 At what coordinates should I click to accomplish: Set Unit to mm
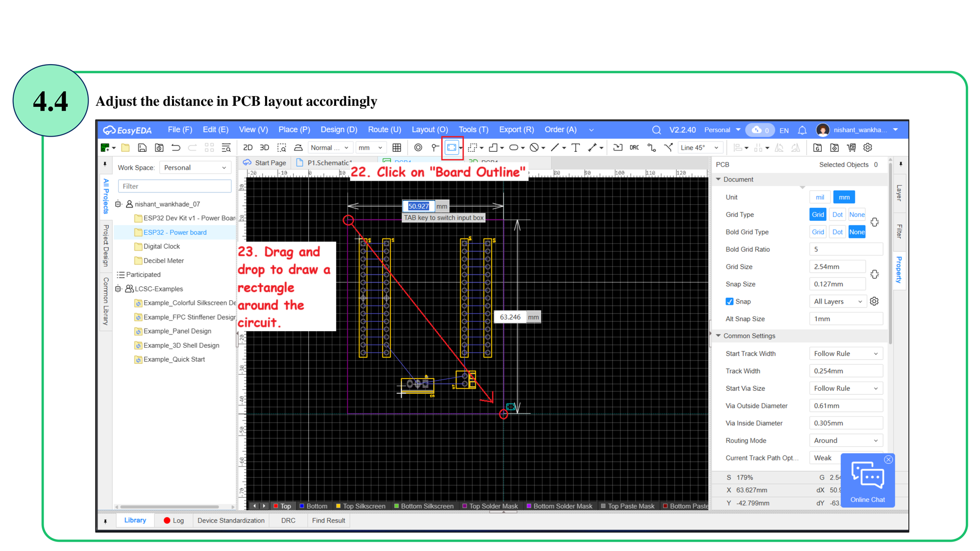844,197
